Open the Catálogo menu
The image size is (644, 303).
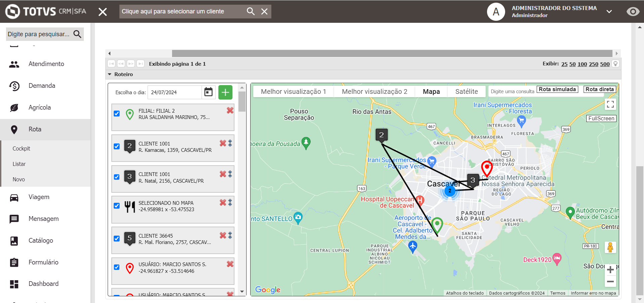click(x=45, y=241)
